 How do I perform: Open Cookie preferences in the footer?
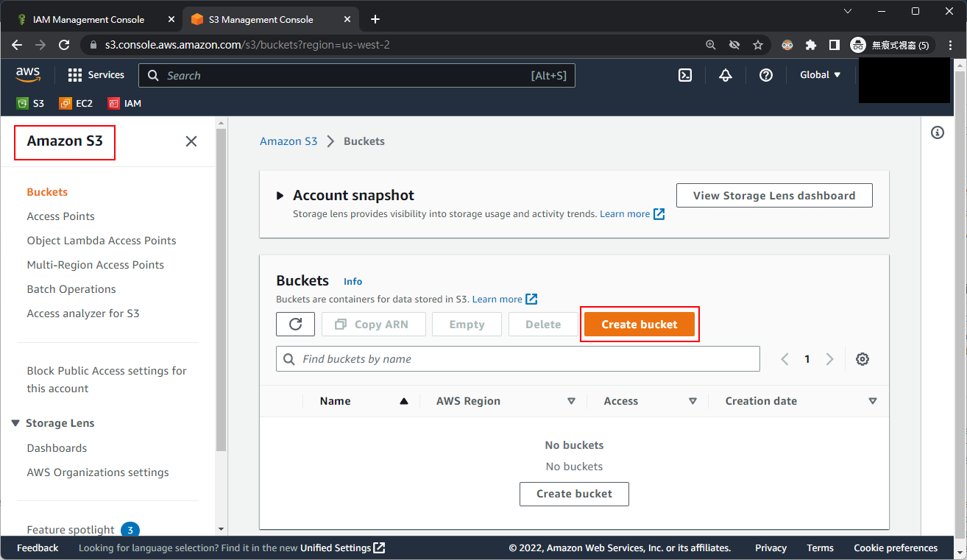coord(896,548)
